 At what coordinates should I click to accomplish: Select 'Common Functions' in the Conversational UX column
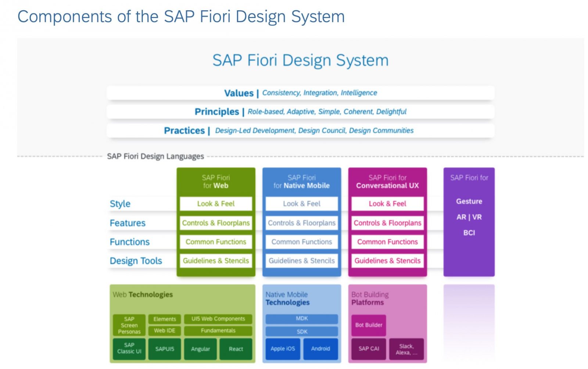click(x=387, y=242)
